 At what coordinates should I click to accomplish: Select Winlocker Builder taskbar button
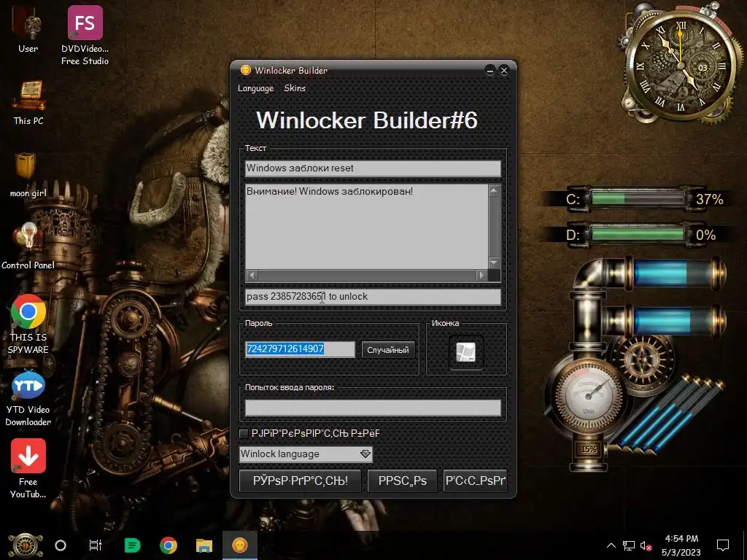(x=240, y=545)
